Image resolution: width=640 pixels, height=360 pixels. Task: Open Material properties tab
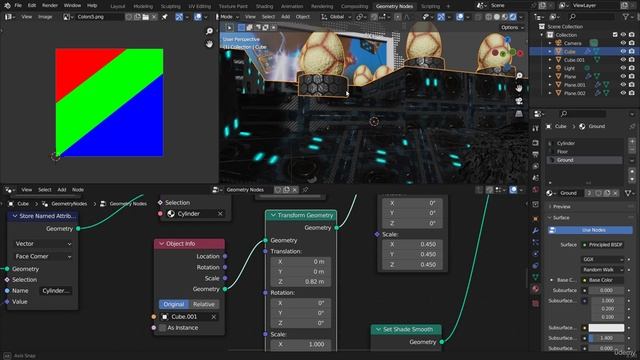[x=536, y=289]
